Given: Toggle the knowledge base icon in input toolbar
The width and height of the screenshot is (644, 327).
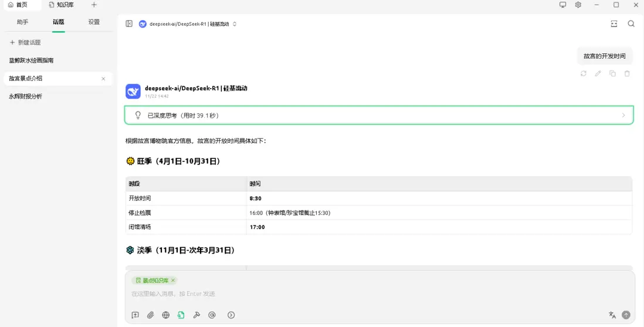Looking at the screenshot, I should [x=181, y=315].
